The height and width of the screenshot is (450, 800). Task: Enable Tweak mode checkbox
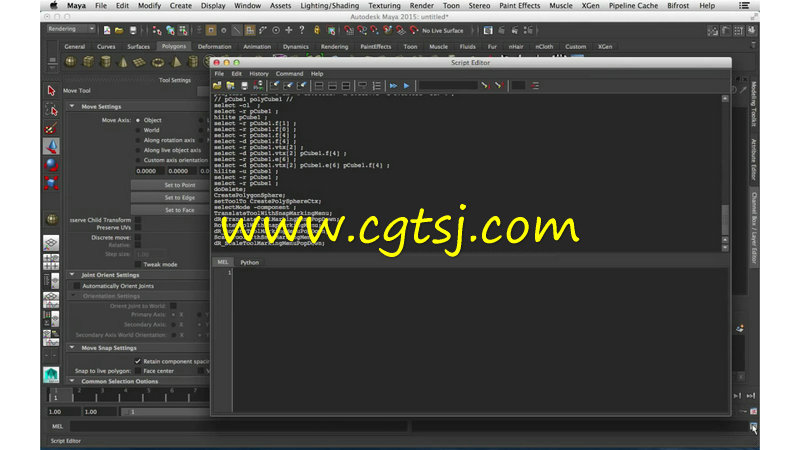point(138,264)
